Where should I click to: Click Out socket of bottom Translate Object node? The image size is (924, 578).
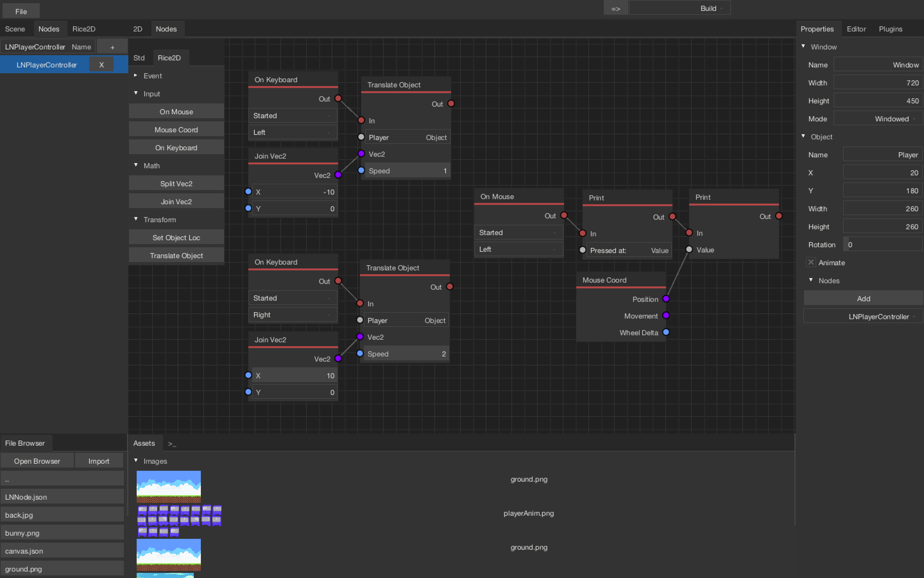[x=450, y=287]
